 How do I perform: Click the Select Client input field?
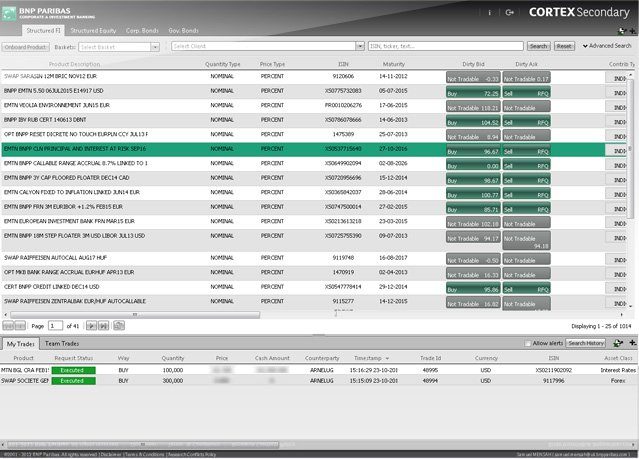(x=263, y=46)
